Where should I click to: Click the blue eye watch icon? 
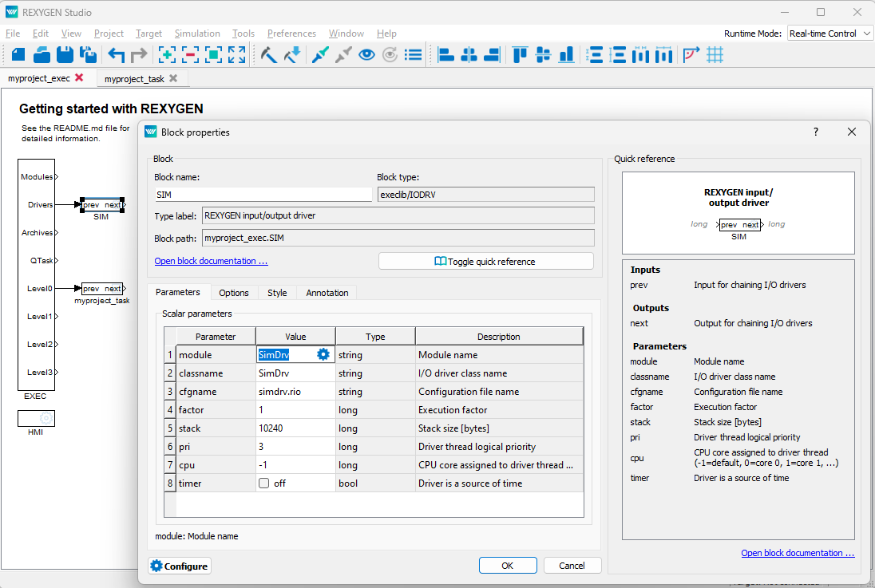[366, 55]
